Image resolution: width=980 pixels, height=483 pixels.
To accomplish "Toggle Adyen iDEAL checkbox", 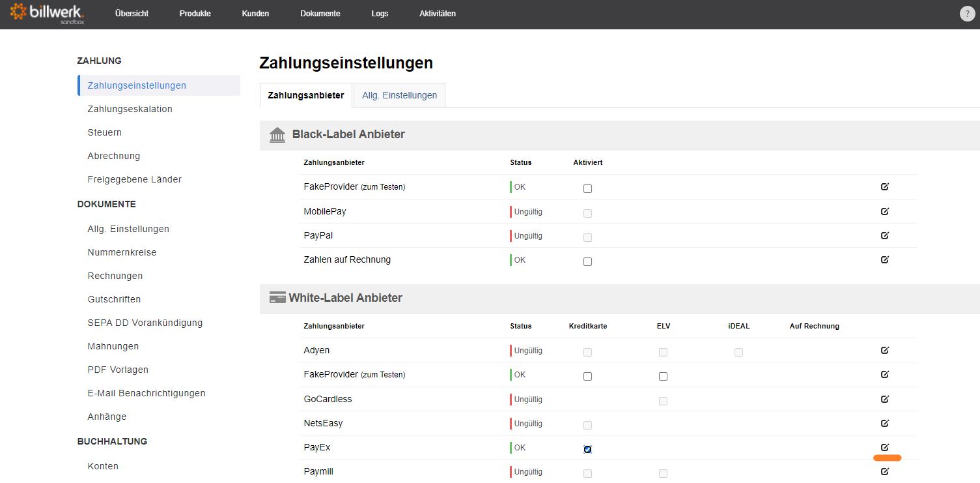I will (x=738, y=353).
